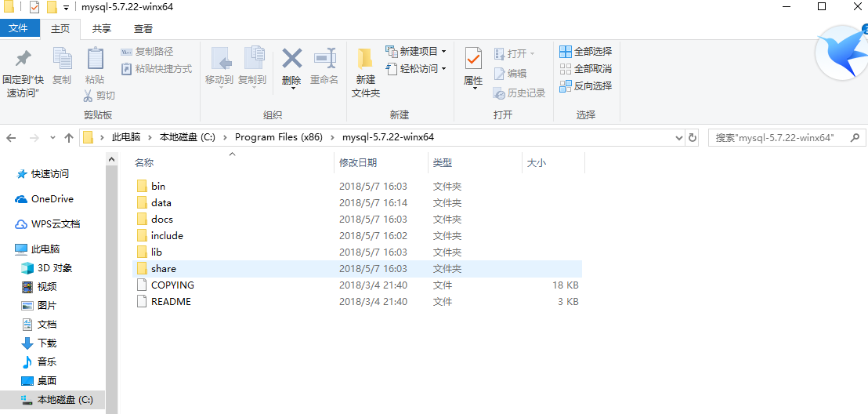Click 本地磁盘 (C:) in the address breadcrumb
This screenshot has width=868, height=414.
click(x=187, y=137)
